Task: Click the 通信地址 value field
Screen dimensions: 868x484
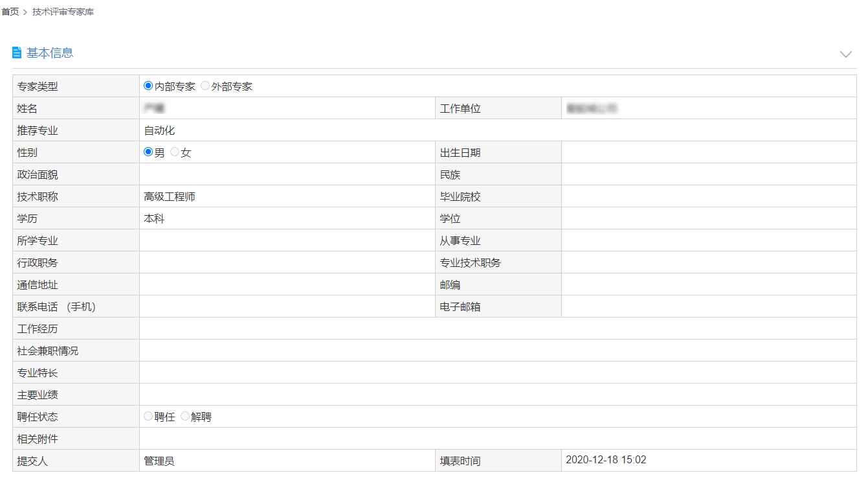Action: 287,284
